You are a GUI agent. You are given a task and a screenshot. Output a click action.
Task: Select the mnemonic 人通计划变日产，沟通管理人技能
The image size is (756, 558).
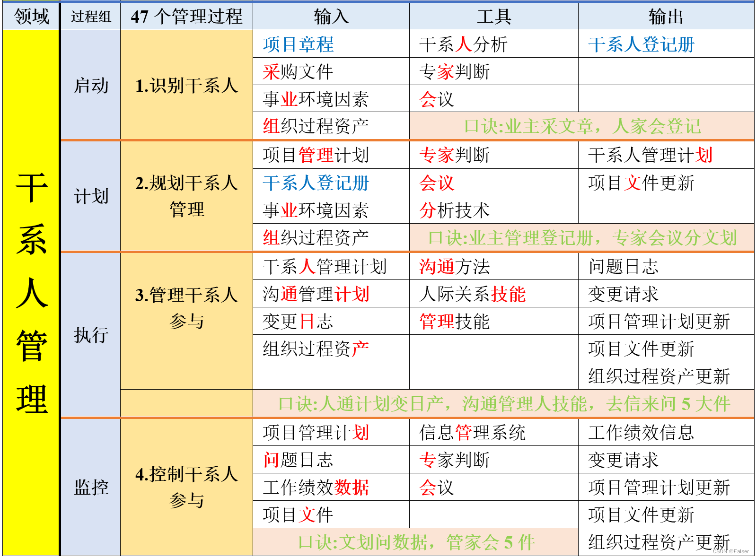pos(503,403)
